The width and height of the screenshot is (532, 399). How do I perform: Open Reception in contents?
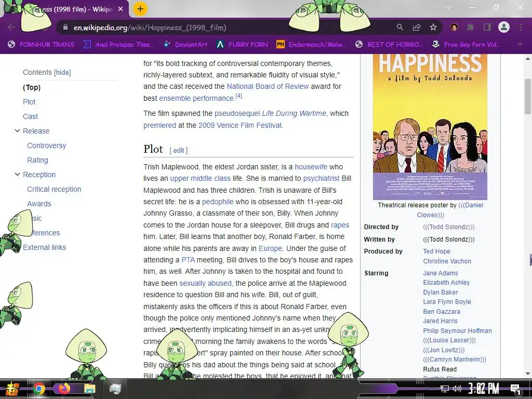(x=39, y=175)
